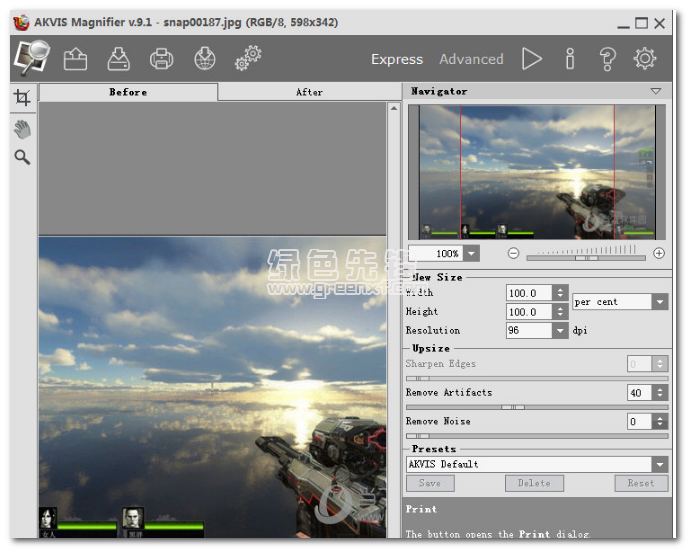The width and height of the screenshot is (687, 549).
Task: Click the Remove Artifacts slider
Action: point(537,407)
